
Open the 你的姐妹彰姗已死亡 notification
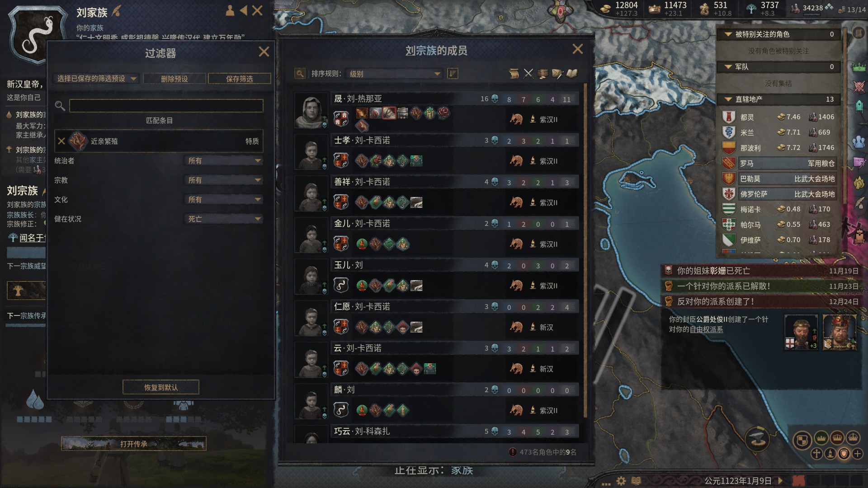coord(761,271)
